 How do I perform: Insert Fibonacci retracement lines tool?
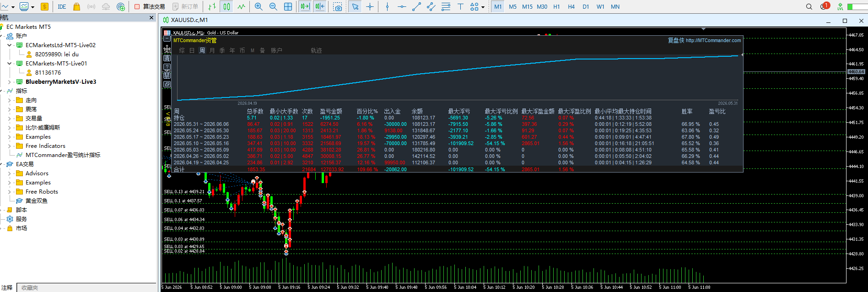point(446,7)
